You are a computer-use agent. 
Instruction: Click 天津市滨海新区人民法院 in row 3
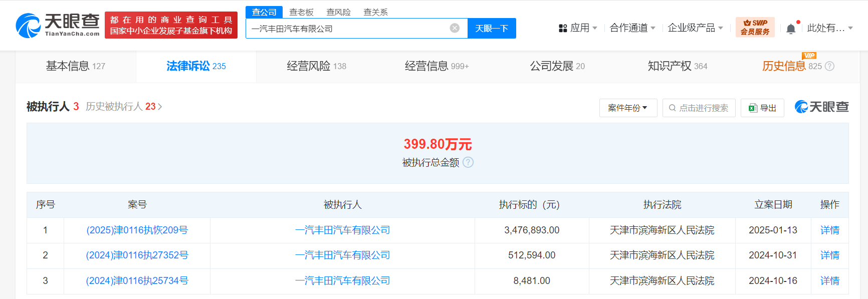click(x=662, y=281)
